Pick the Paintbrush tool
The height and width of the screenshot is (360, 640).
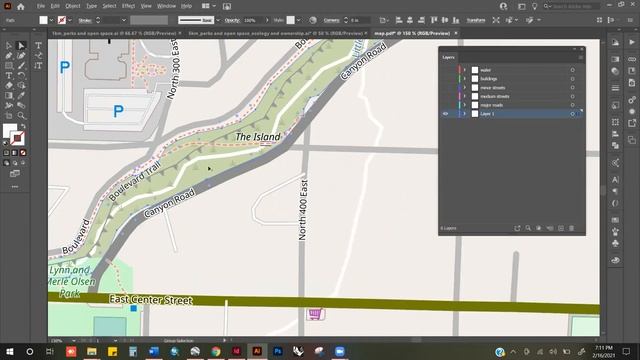click(21, 65)
